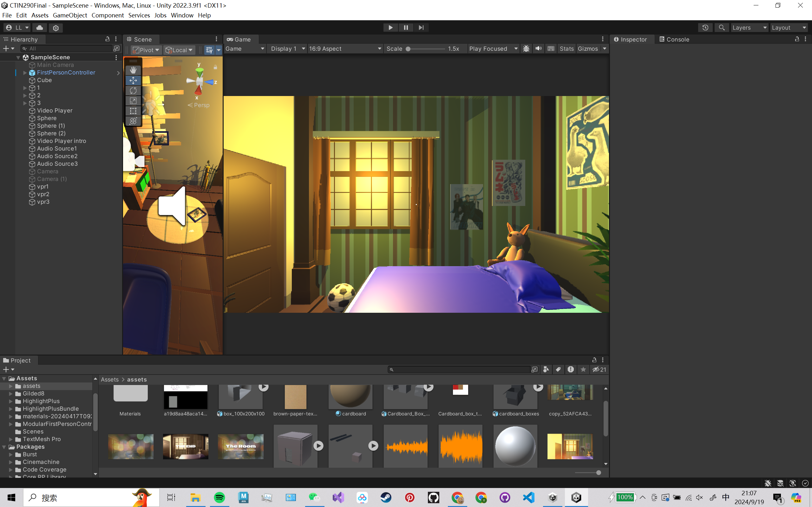Select the Rotate tool in Scene
The width and height of the screenshot is (812, 507).
pos(133,91)
